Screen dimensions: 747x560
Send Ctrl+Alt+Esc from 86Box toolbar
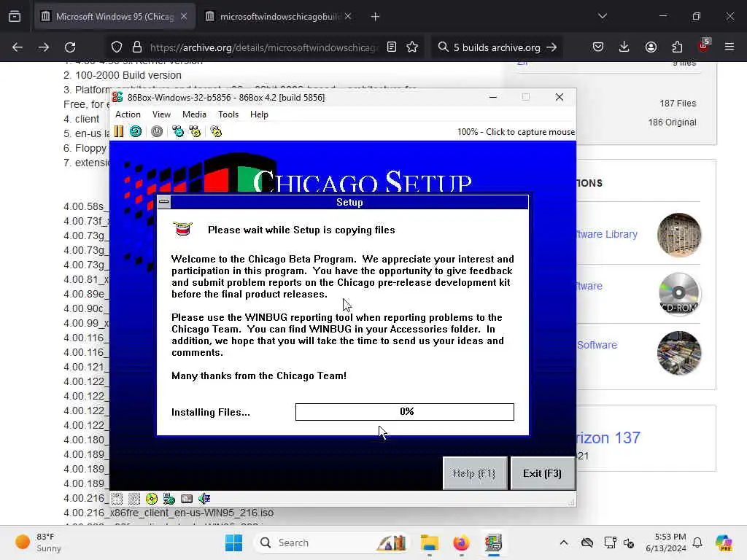coord(195,131)
